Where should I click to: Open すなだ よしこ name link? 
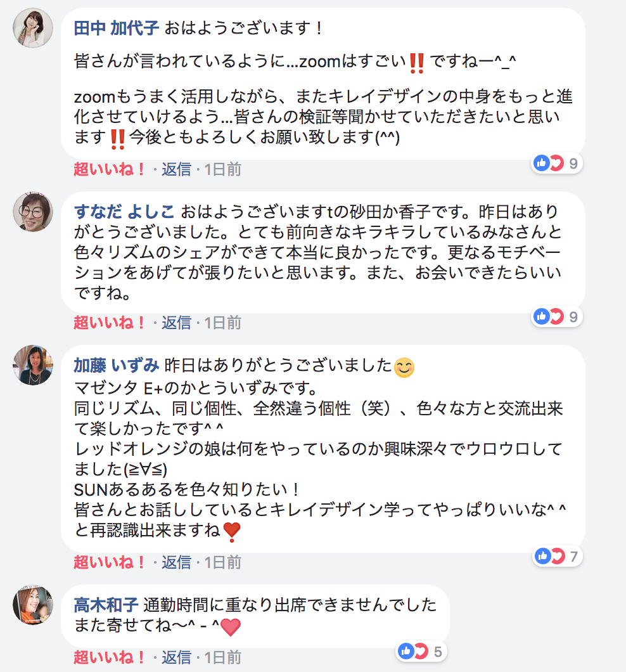(125, 211)
